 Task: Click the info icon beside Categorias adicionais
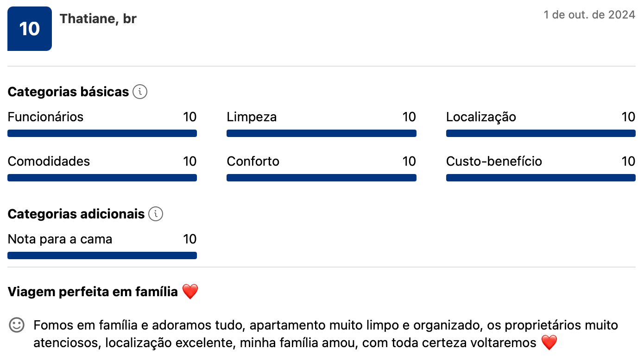tap(156, 214)
